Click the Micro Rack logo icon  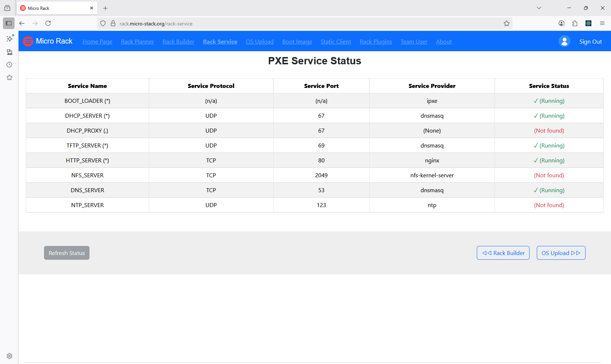pyautogui.click(x=28, y=41)
